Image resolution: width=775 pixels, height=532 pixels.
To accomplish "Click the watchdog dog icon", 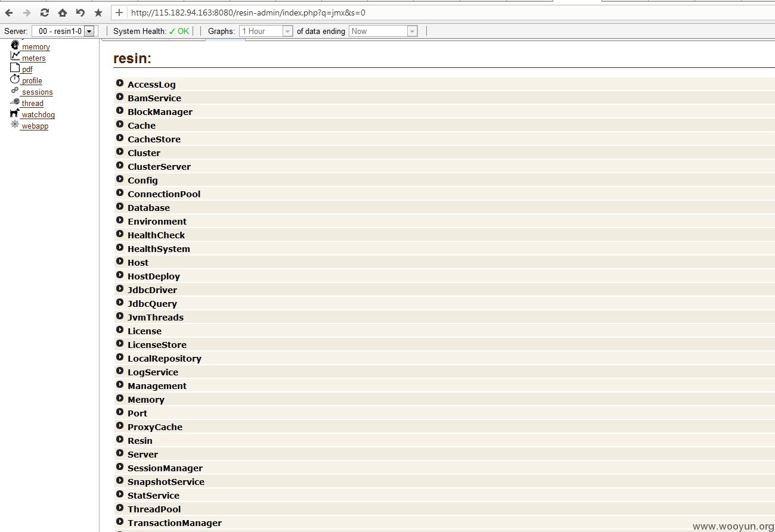I will pyautogui.click(x=15, y=113).
